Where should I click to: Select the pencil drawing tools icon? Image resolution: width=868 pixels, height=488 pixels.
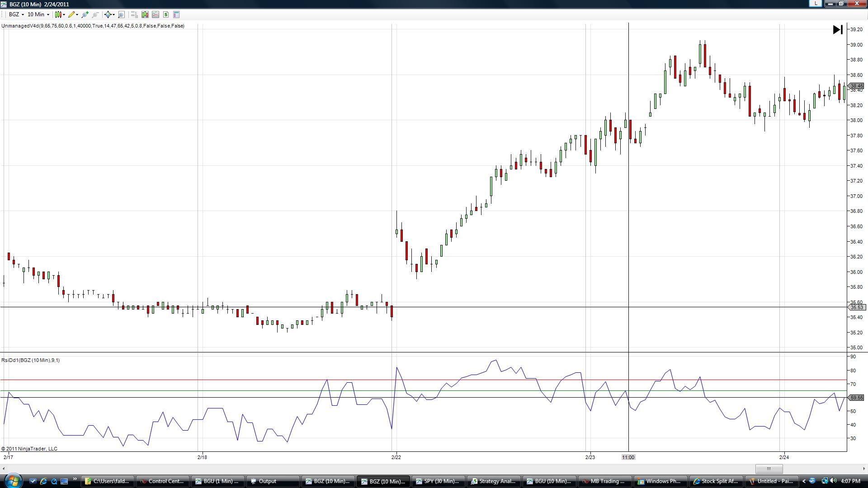[71, 14]
